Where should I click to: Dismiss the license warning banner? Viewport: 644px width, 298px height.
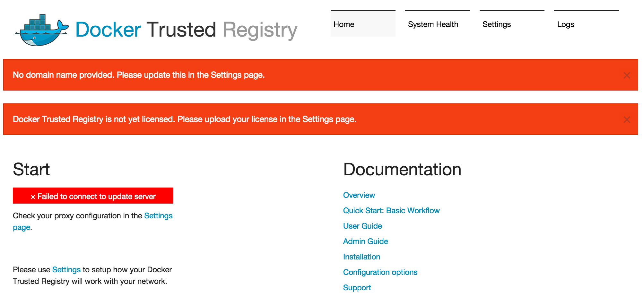point(626,119)
